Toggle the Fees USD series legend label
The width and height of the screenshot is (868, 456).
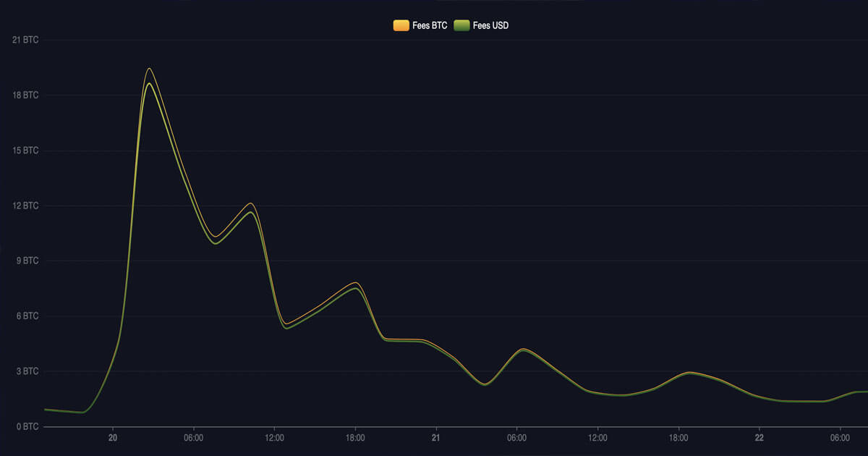(x=491, y=25)
